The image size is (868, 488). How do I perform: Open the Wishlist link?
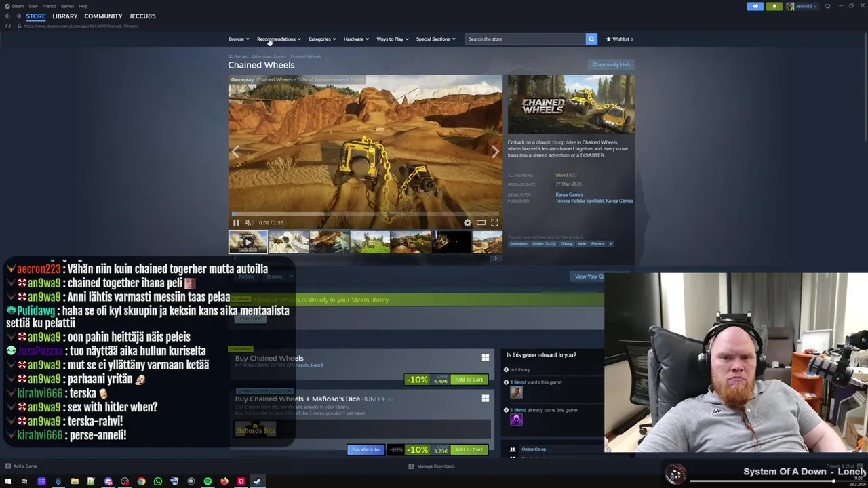619,39
